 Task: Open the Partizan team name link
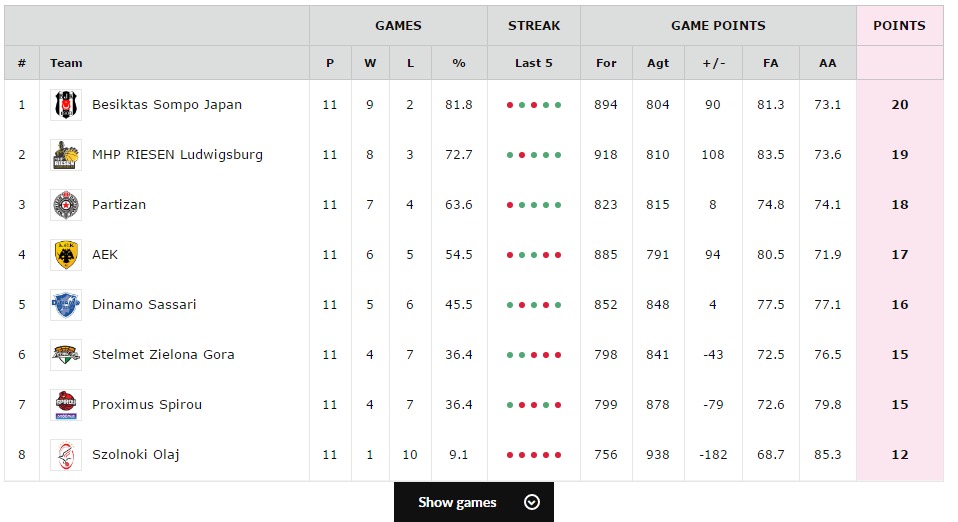tap(119, 205)
